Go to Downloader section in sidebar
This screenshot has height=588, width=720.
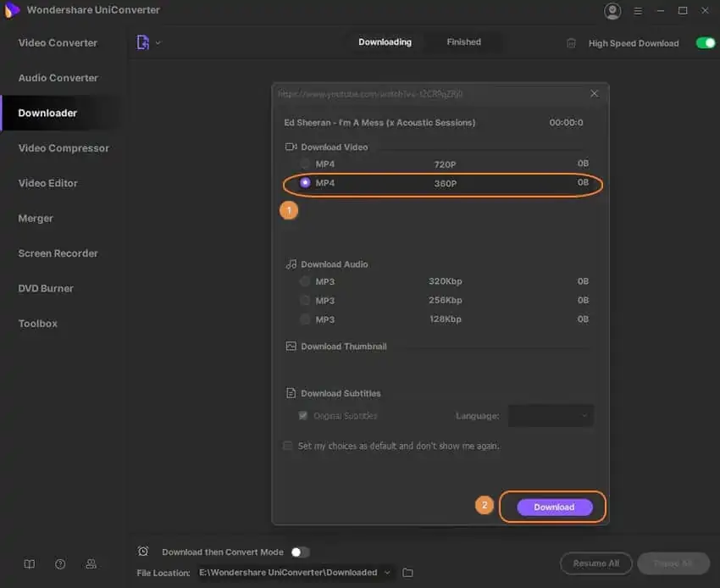[x=47, y=113]
